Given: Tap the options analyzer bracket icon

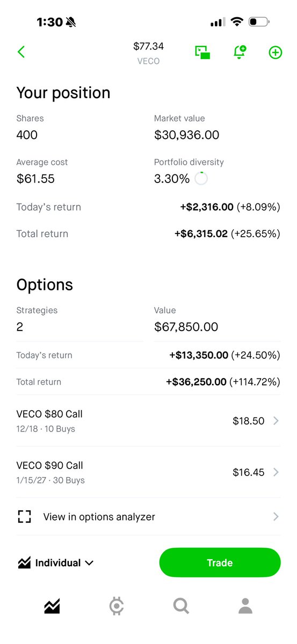Looking at the screenshot, I should 24,517.
